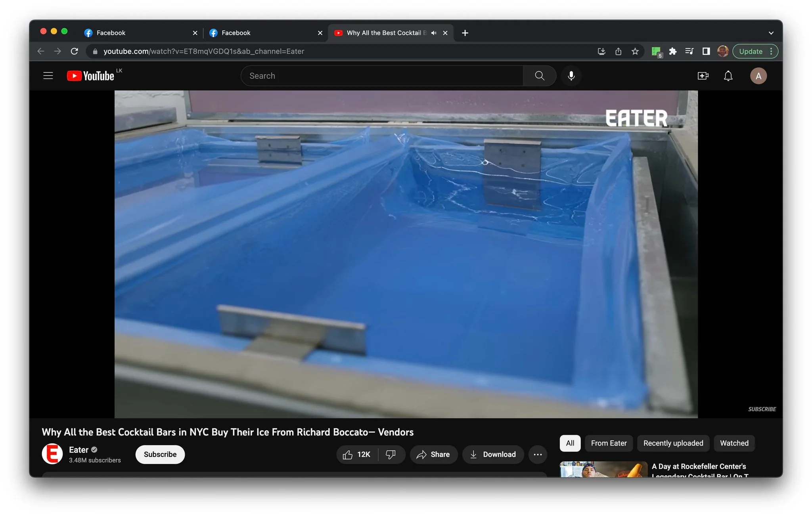Screen dimensions: 812x516
Task: Go to the YouTube home logo
Action: pos(91,76)
